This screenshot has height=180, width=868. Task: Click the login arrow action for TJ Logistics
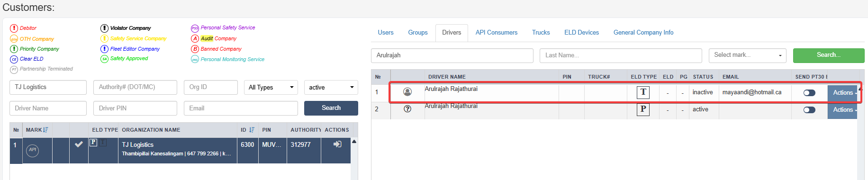click(337, 144)
